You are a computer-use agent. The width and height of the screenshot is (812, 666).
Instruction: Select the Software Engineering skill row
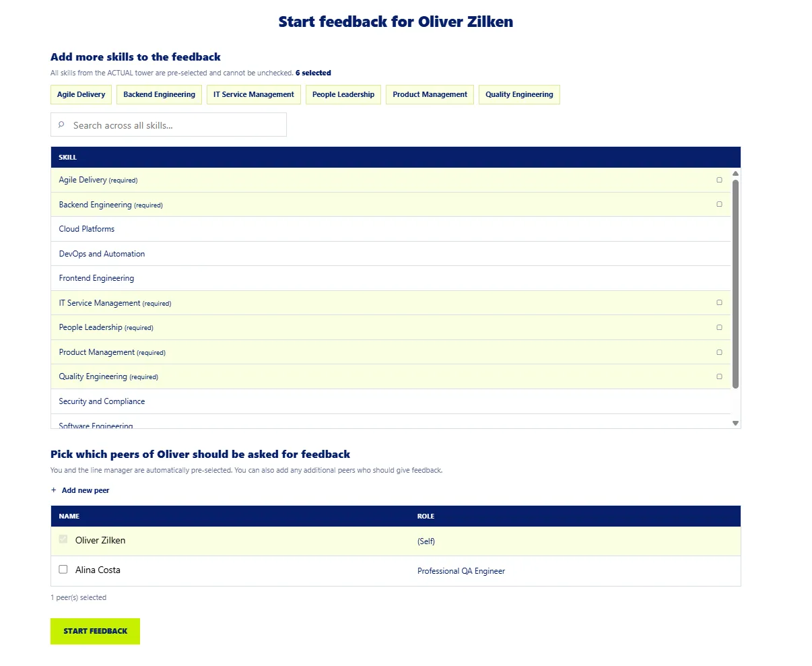point(391,422)
